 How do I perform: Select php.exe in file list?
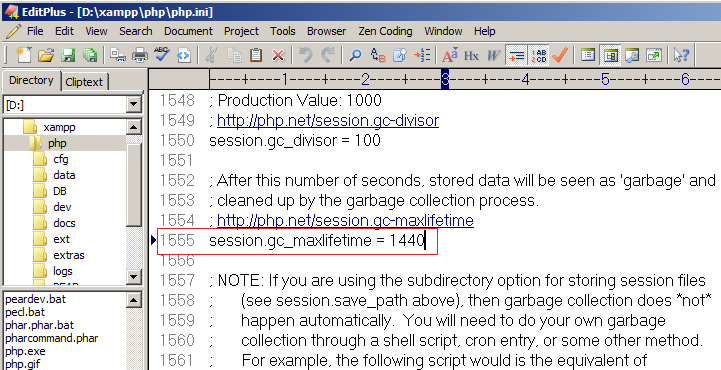25,351
